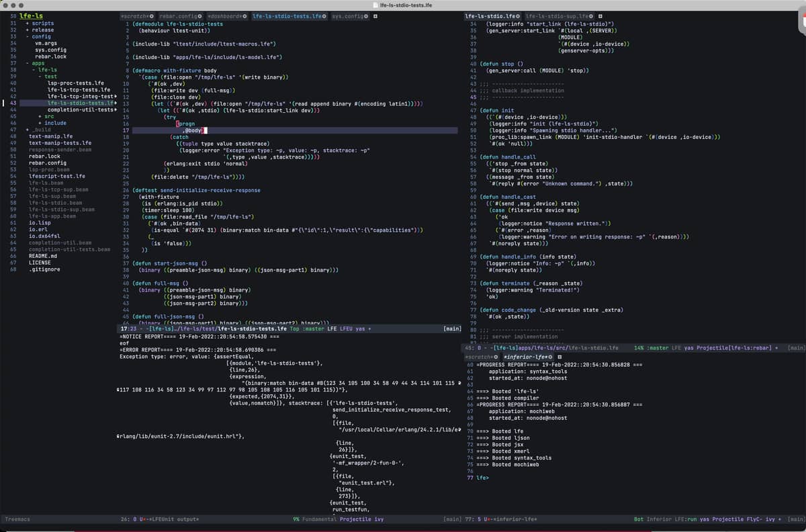The height and width of the screenshot is (532, 806).
Task: Switch to the rebar.config tab
Action: tap(178, 15)
